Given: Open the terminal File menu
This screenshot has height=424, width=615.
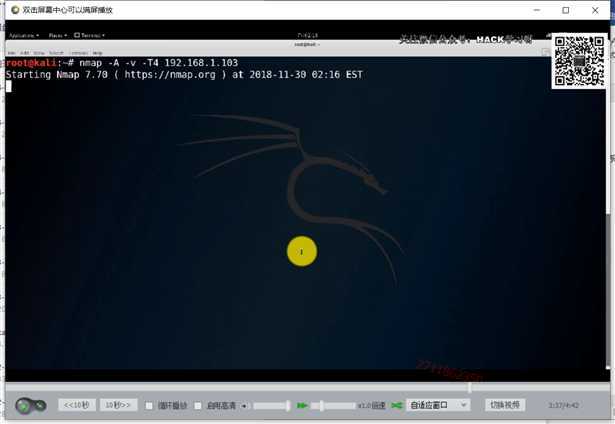Looking at the screenshot, I should click(x=11, y=53).
